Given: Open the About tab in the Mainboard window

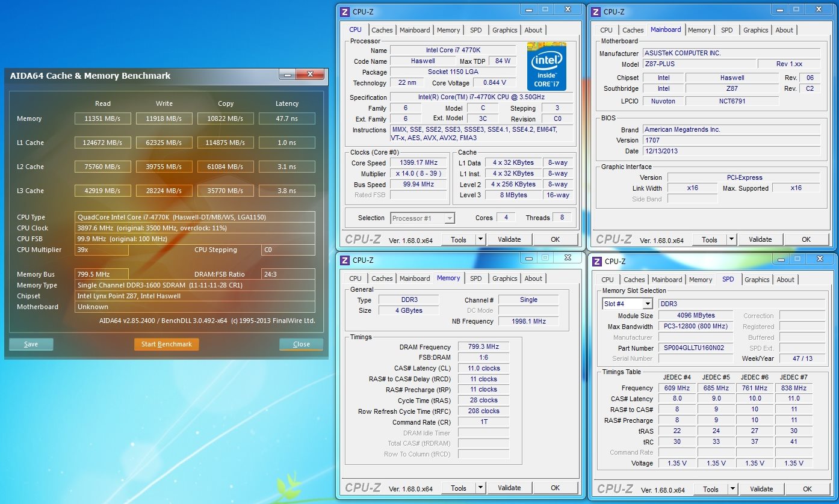Looking at the screenshot, I should click(x=784, y=30).
